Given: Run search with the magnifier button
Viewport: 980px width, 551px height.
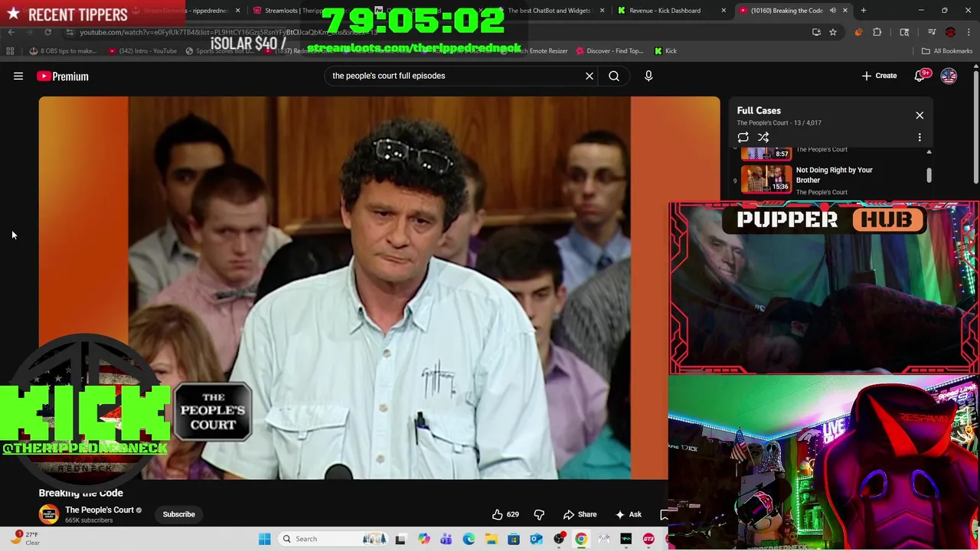Looking at the screenshot, I should point(614,76).
